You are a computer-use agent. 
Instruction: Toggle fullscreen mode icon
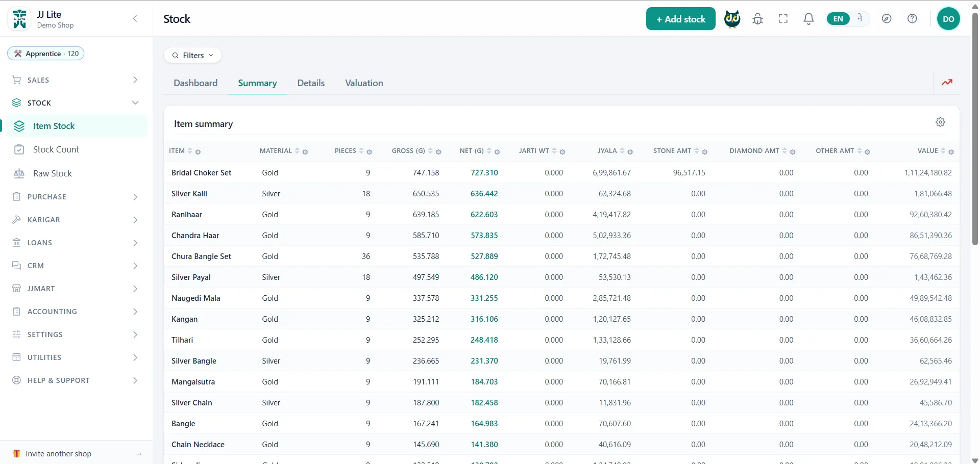[783, 19]
